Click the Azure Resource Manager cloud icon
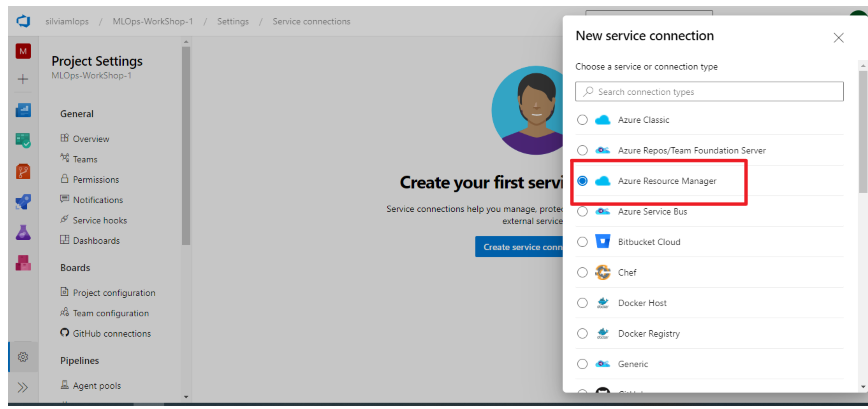This screenshot has height=409, width=868. coord(602,181)
